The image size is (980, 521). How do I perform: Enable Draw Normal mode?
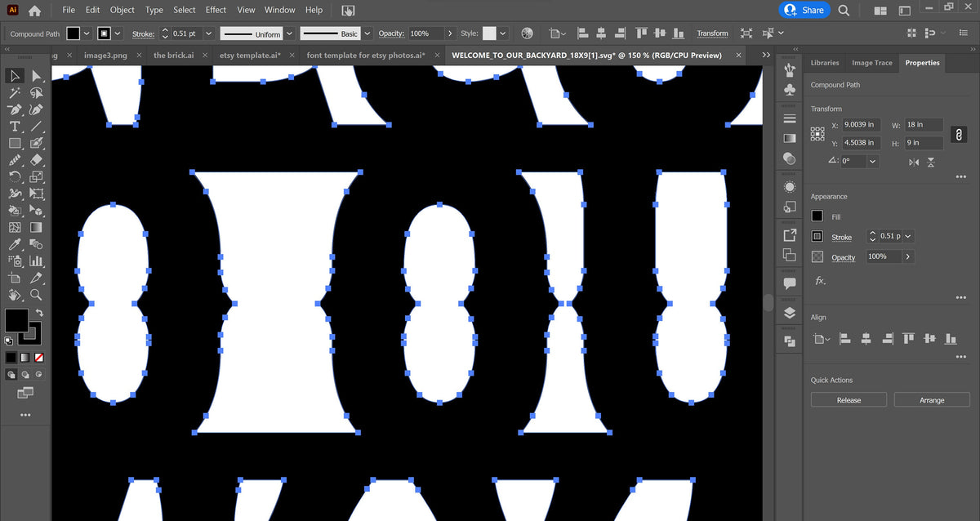pyautogui.click(x=11, y=375)
